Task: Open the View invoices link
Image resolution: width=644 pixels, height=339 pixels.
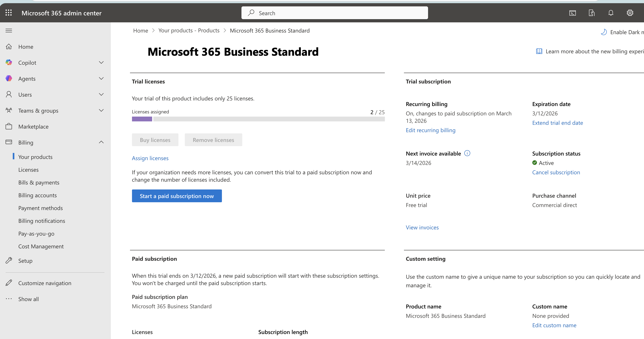Action: (x=422, y=227)
